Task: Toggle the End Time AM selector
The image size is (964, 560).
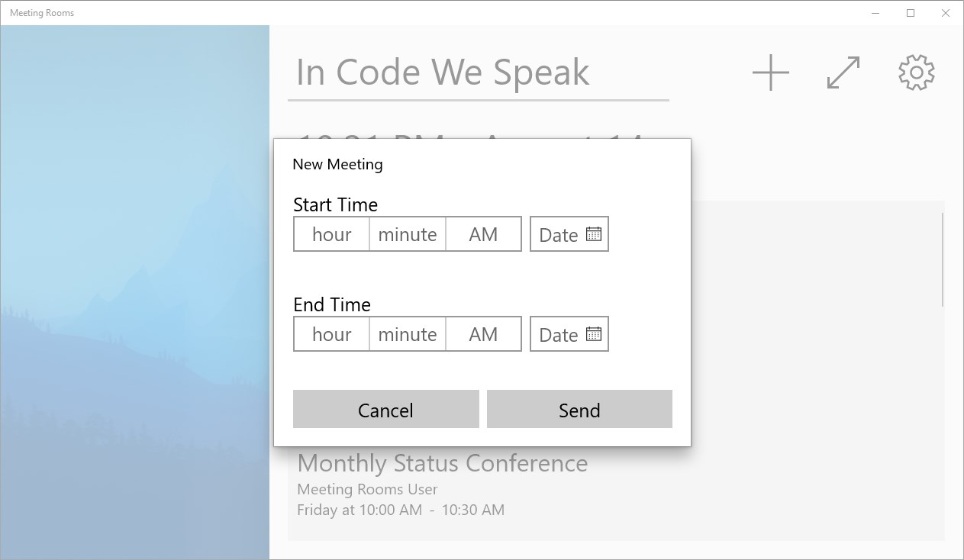Action: [x=483, y=334]
